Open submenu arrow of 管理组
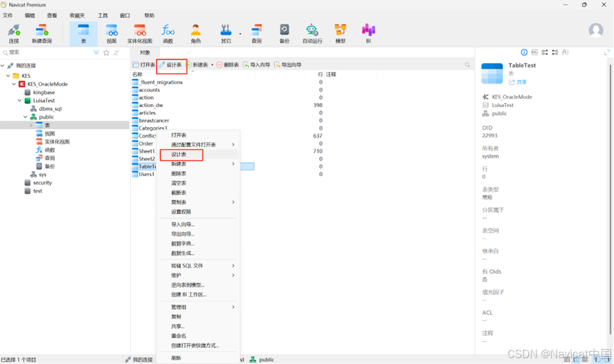Image resolution: width=614 pixels, height=364 pixels. coord(233,307)
